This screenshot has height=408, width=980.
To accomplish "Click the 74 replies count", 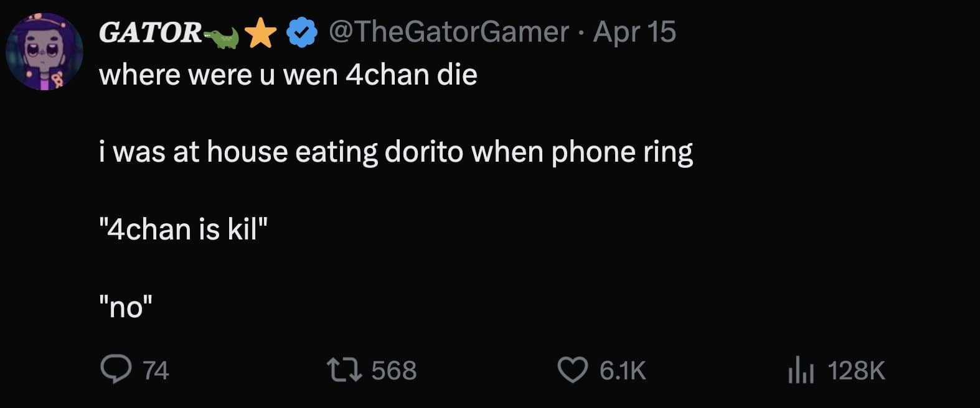I will [x=156, y=371].
